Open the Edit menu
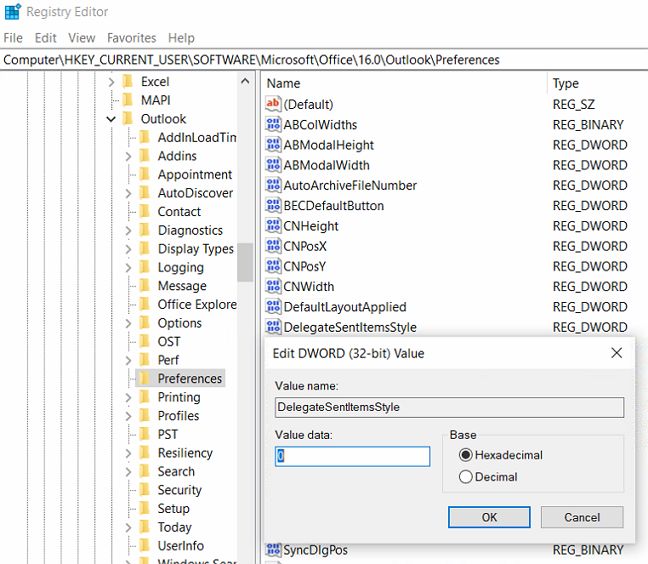648x564 pixels. (x=45, y=38)
